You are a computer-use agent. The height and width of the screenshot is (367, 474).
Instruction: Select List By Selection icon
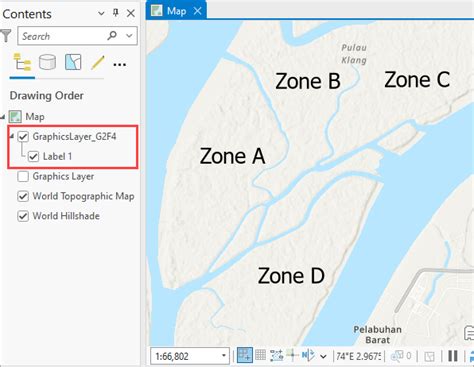(73, 62)
